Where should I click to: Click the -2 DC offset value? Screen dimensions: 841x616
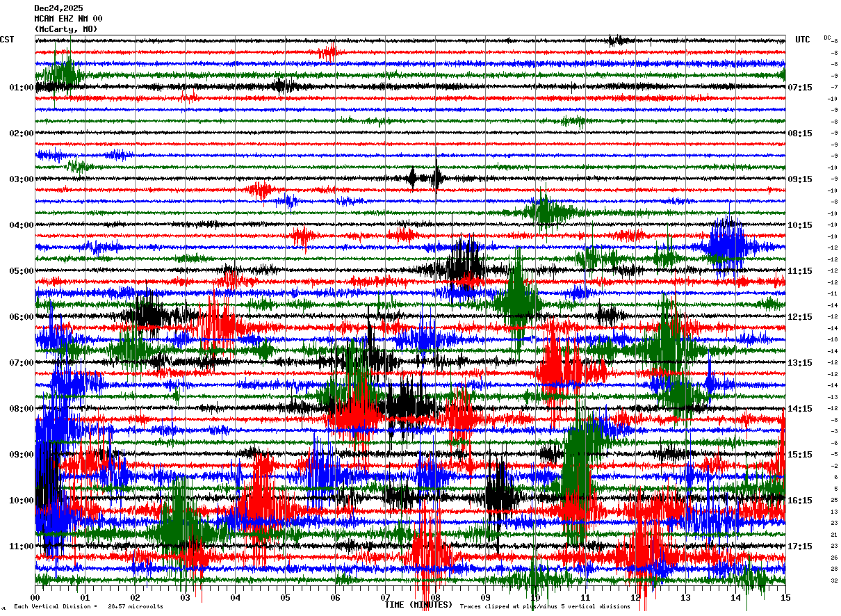[834, 465]
